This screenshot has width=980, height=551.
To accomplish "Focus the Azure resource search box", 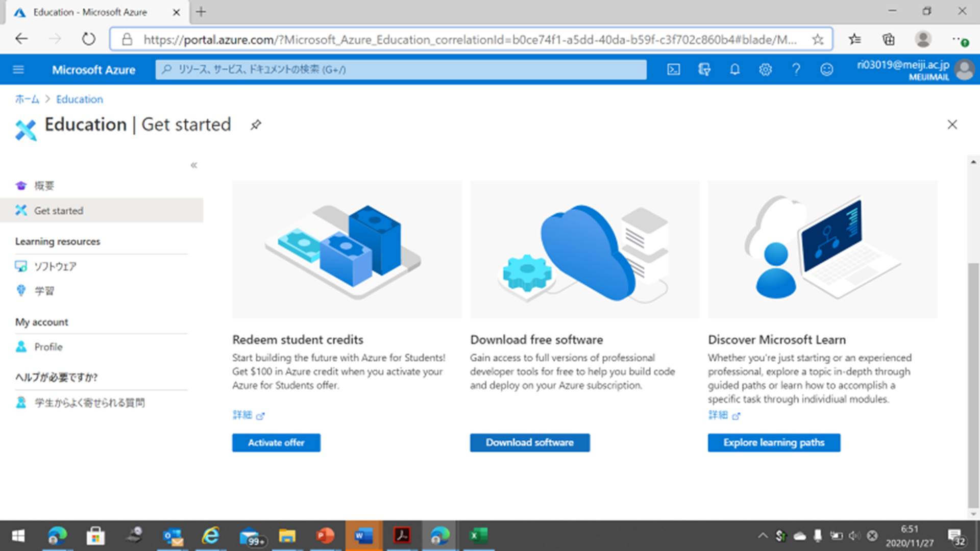I will 401,69.
